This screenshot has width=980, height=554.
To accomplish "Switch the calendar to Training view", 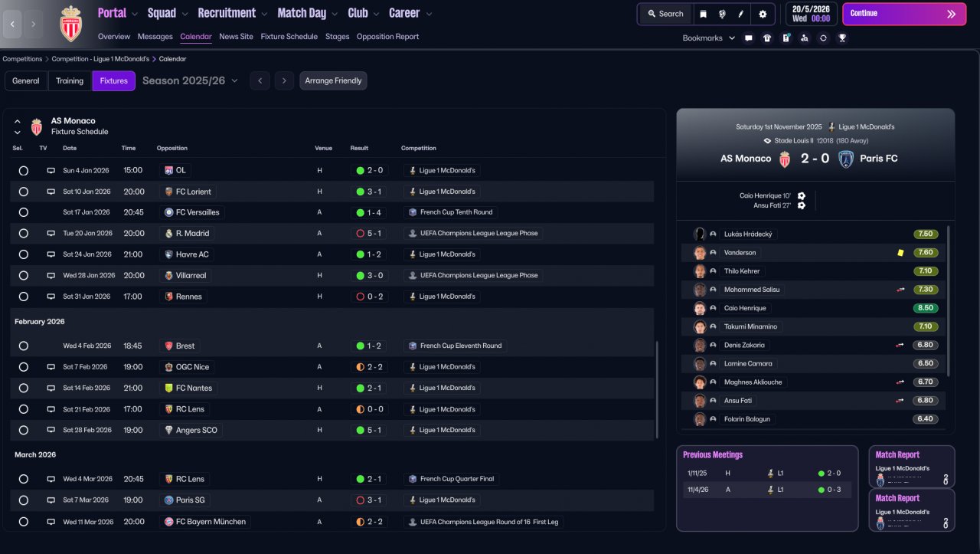I will click(x=70, y=80).
